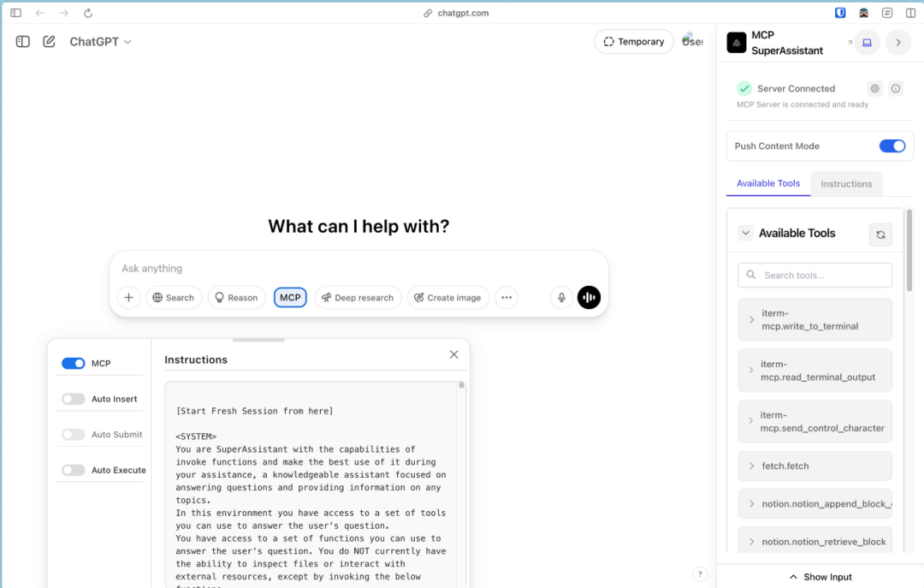924x588 pixels.
Task: Click the server info icon
Action: pyautogui.click(x=896, y=88)
